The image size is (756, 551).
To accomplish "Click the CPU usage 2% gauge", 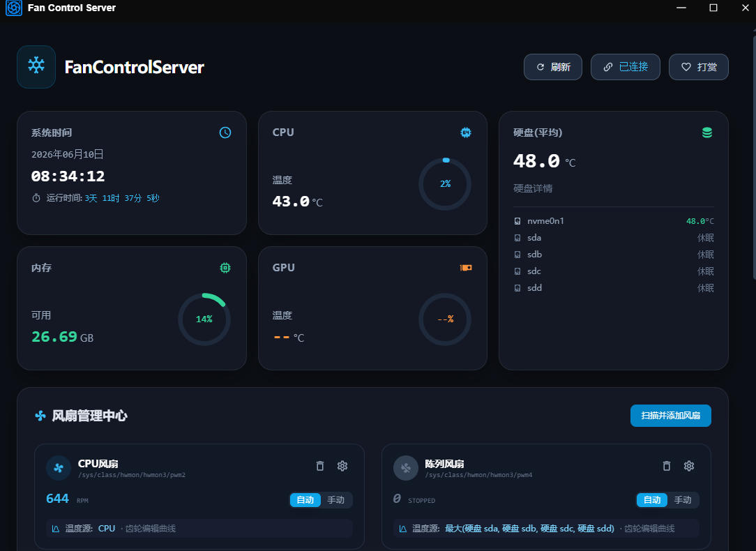I will click(x=445, y=183).
